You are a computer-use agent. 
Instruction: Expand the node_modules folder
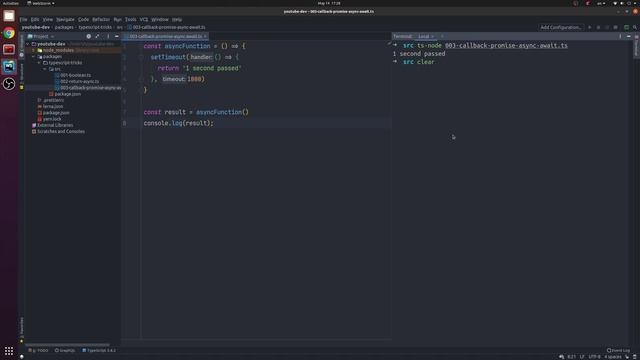click(33, 50)
